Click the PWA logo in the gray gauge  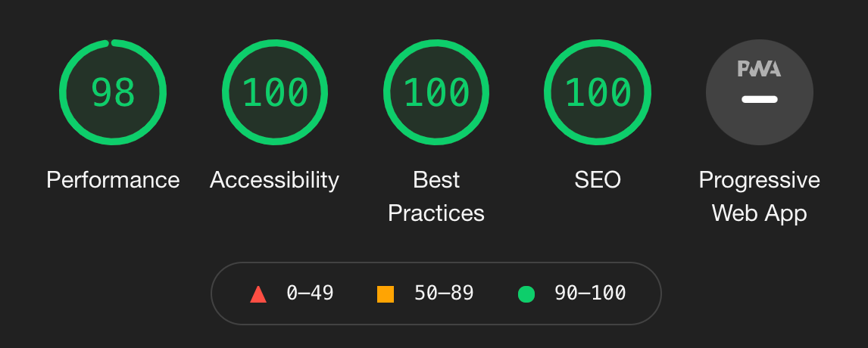point(759,70)
